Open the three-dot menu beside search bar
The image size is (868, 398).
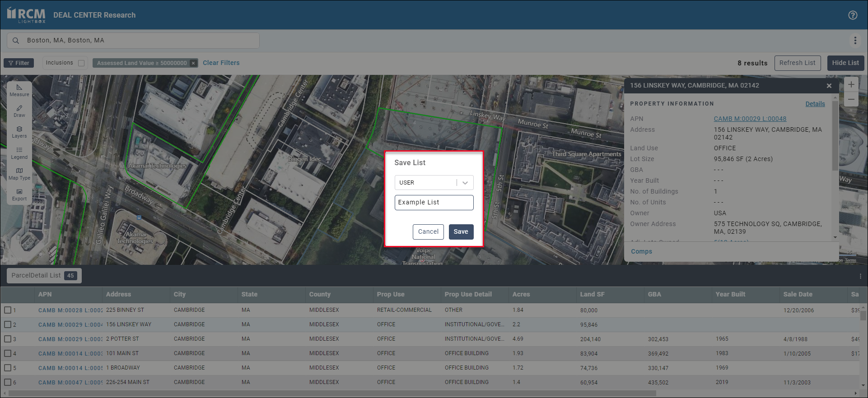tap(855, 41)
